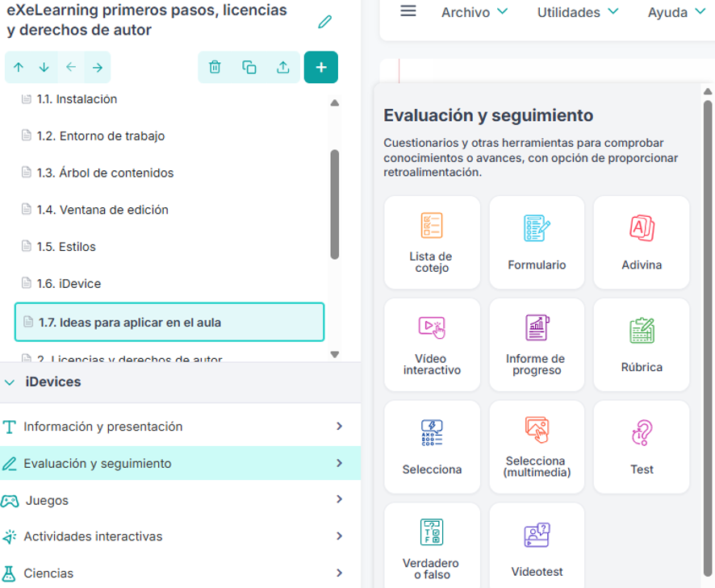Expand the Ciencias category
This screenshot has height=588, width=715.
[x=180, y=573]
